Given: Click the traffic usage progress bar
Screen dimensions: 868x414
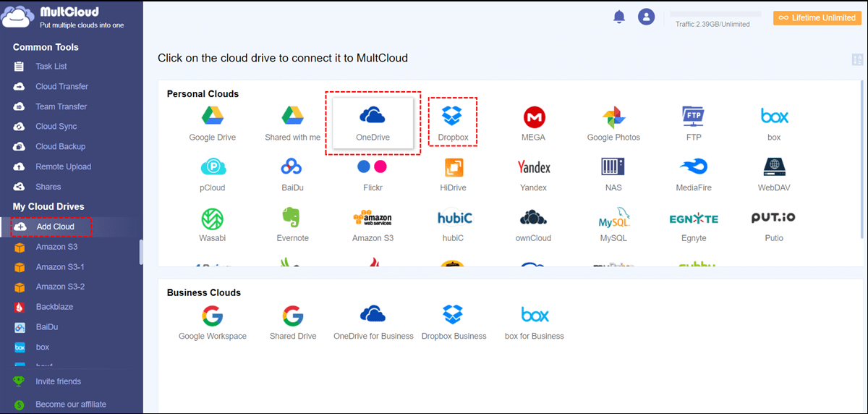Looking at the screenshot, I should click(715, 14).
